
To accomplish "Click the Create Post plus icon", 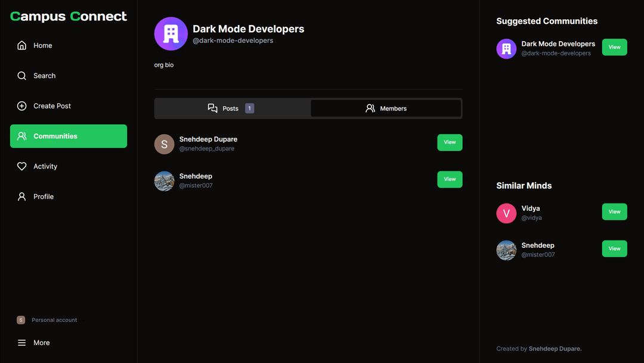I will click(22, 106).
